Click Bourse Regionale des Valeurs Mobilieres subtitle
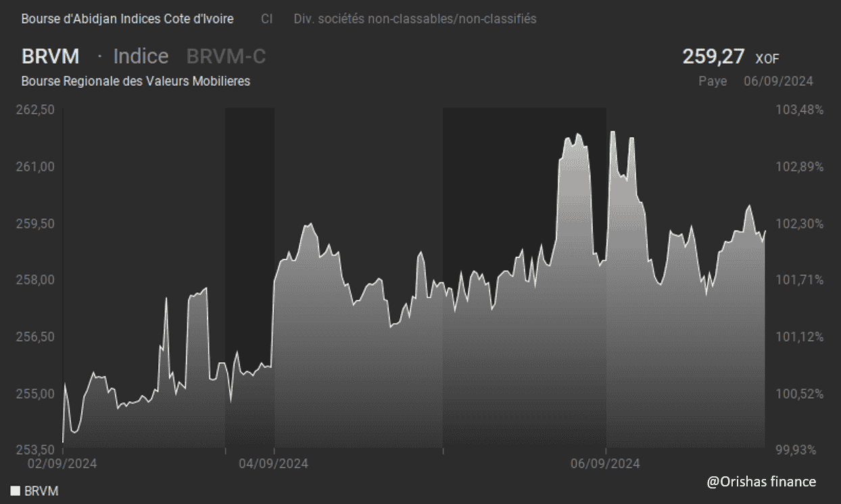 136,81
